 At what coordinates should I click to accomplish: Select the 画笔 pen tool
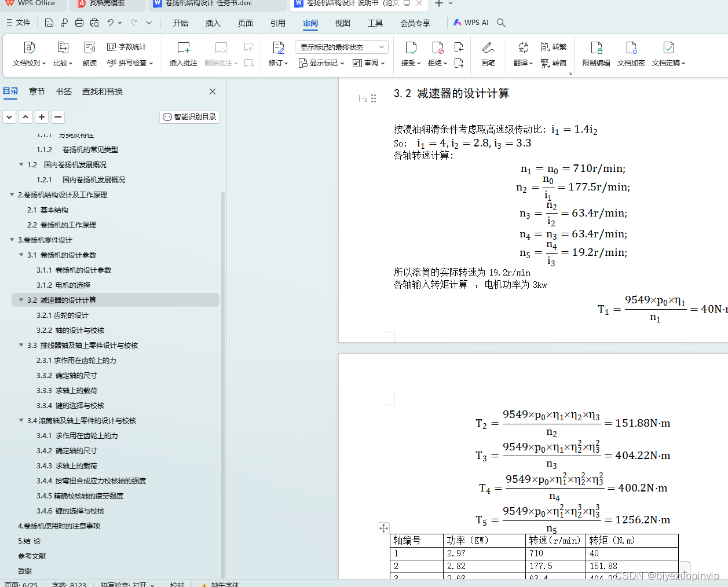click(488, 54)
